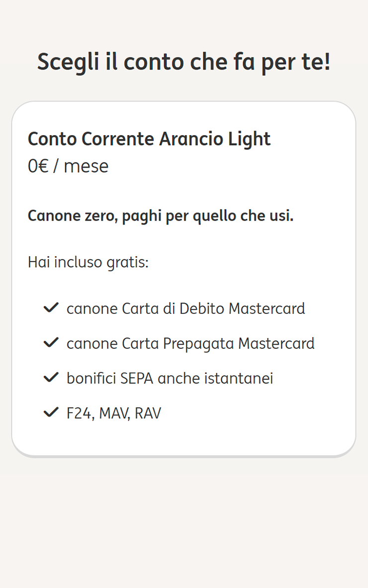Select the Conto Corrente Arancio Light title
This screenshot has height=588, width=368.
point(149,140)
